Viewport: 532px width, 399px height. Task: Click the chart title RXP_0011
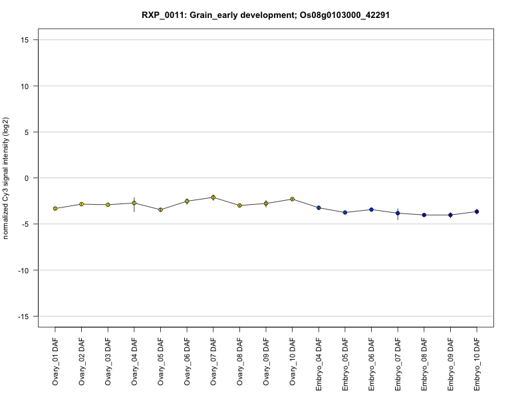tap(265, 15)
